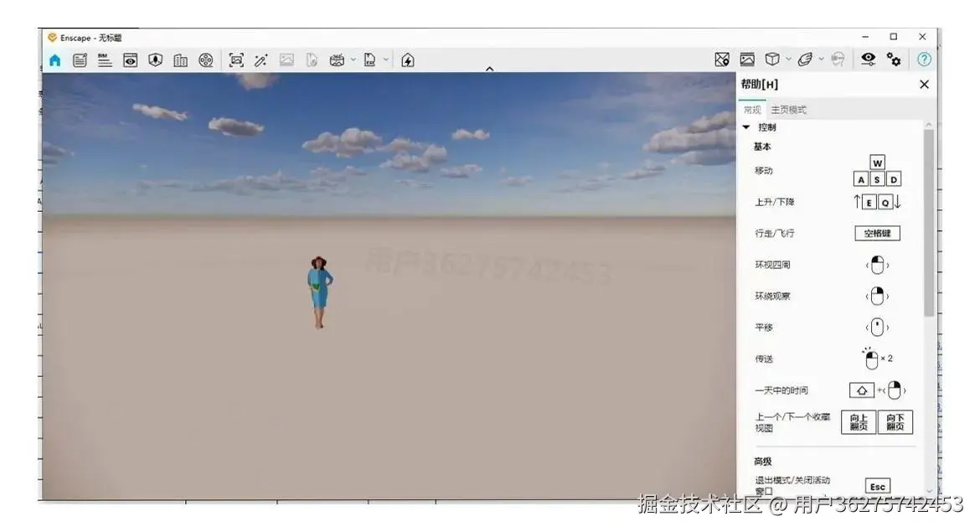Image resolution: width=980 pixels, height=532 pixels.
Task: Toggle the help question mark icon
Action: click(924, 59)
